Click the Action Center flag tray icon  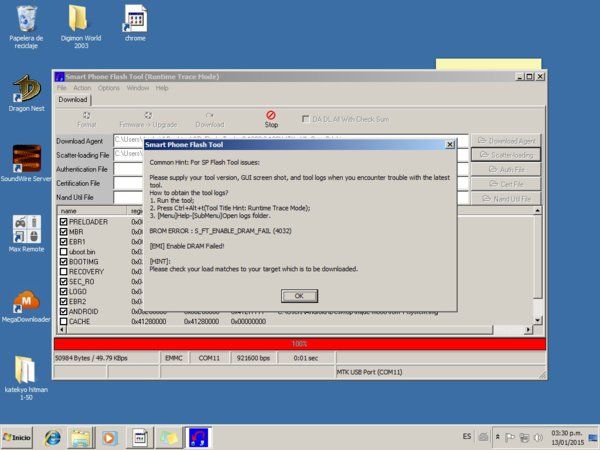510,437
